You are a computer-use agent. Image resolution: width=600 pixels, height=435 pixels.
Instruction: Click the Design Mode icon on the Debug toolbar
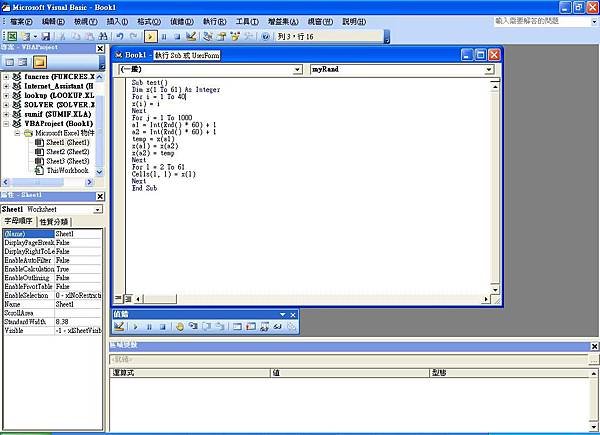pyautogui.click(x=119, y=326)
